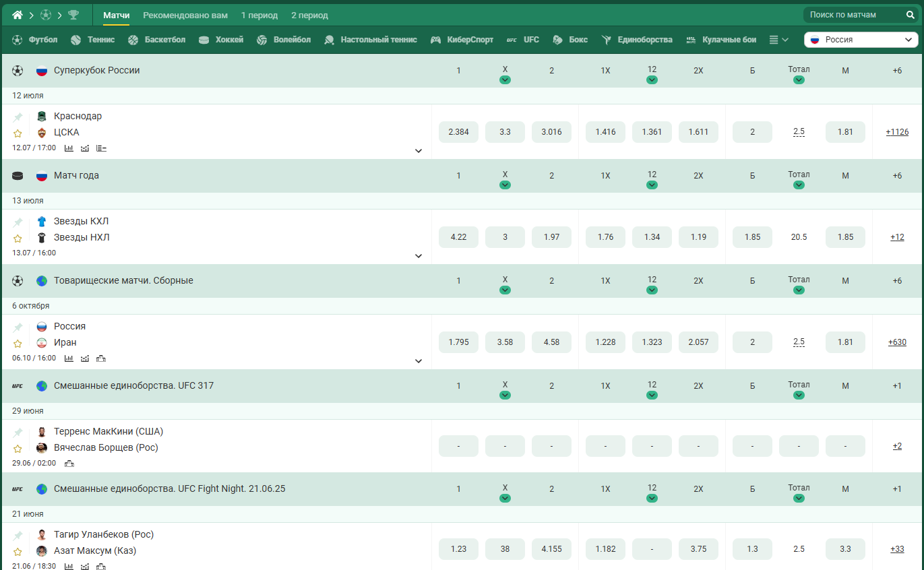The image size is (924, 570).
Task: Add Краснодар vs ЦСКА to favorites
Action: [x=18, y=133]
